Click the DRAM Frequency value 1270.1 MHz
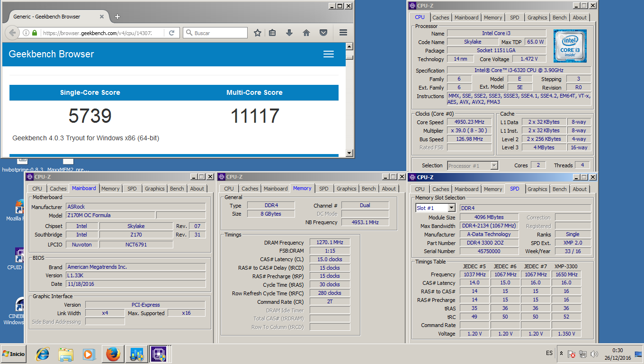The image size is (644, 364). pos(330,242)
